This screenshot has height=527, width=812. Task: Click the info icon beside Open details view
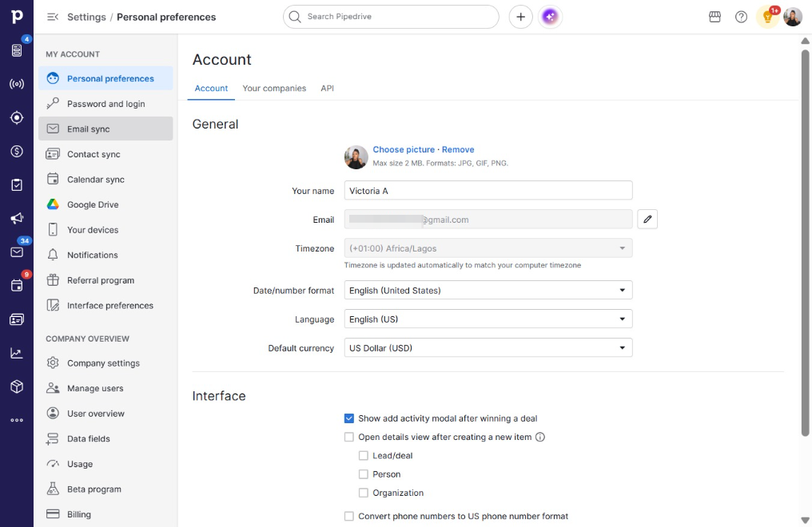(540, 437)
